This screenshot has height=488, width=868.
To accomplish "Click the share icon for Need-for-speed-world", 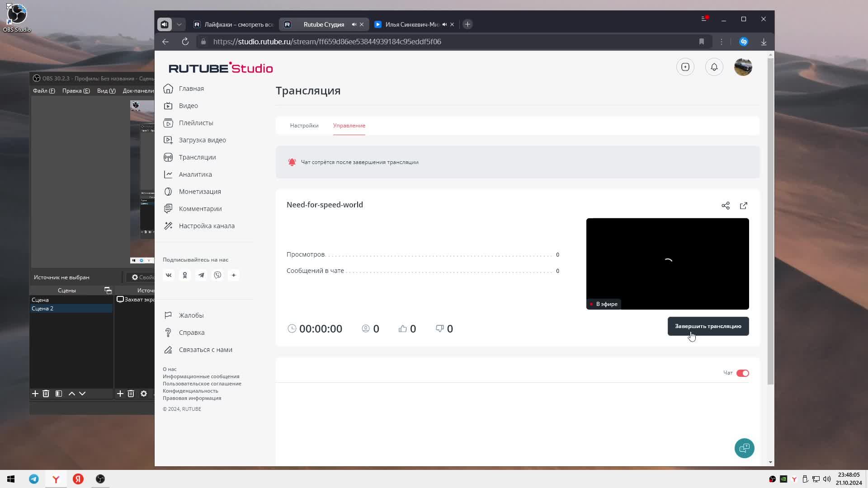I will [726, 206].
